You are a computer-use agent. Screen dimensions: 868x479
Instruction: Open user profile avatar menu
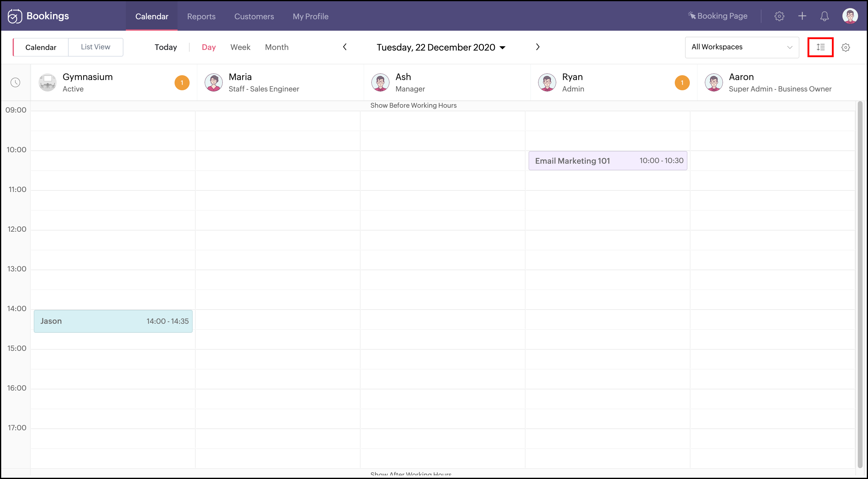(849, 16)
